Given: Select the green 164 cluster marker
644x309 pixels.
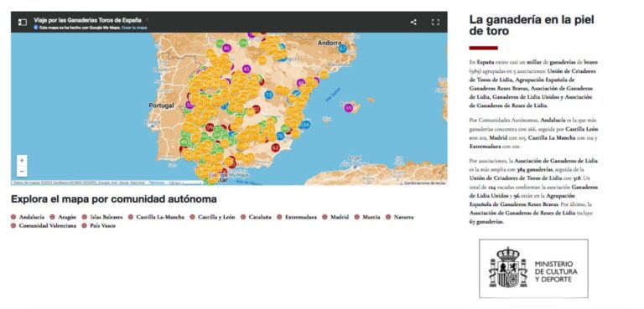Looking at the screenshot, I should coord(243,43).
